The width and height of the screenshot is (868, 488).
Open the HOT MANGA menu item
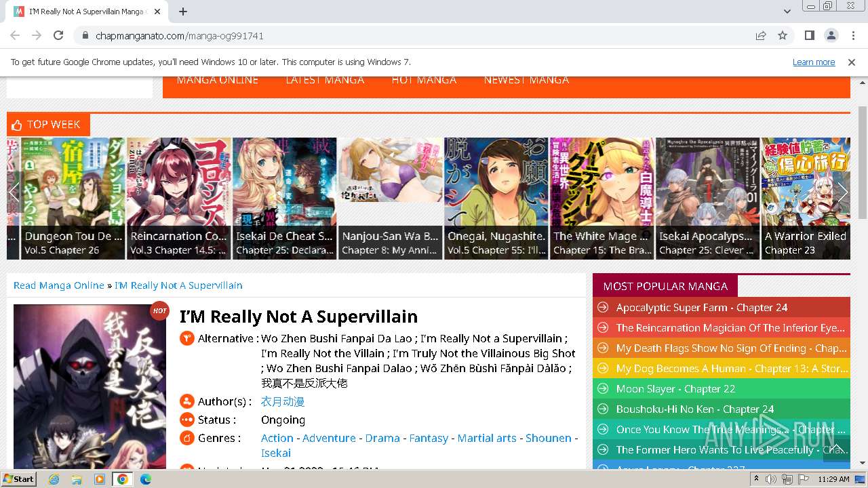(424, 80)
